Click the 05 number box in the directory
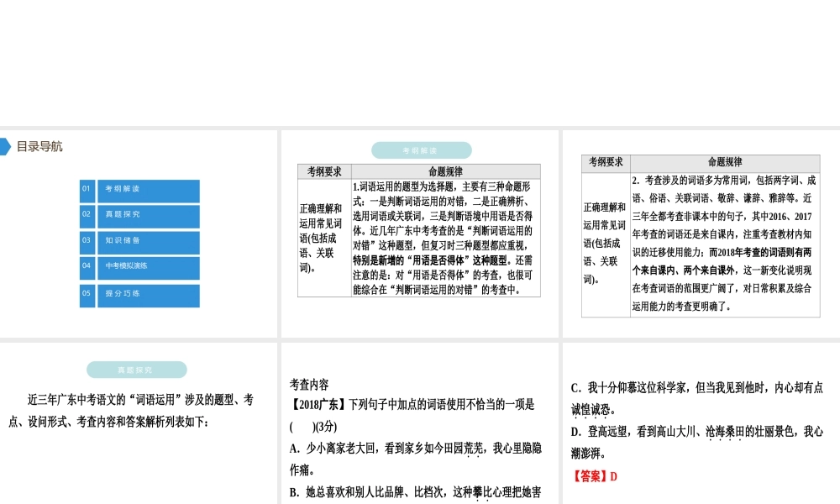The height and width of the screenshot is (504, 840). click(x=87, y=296)
